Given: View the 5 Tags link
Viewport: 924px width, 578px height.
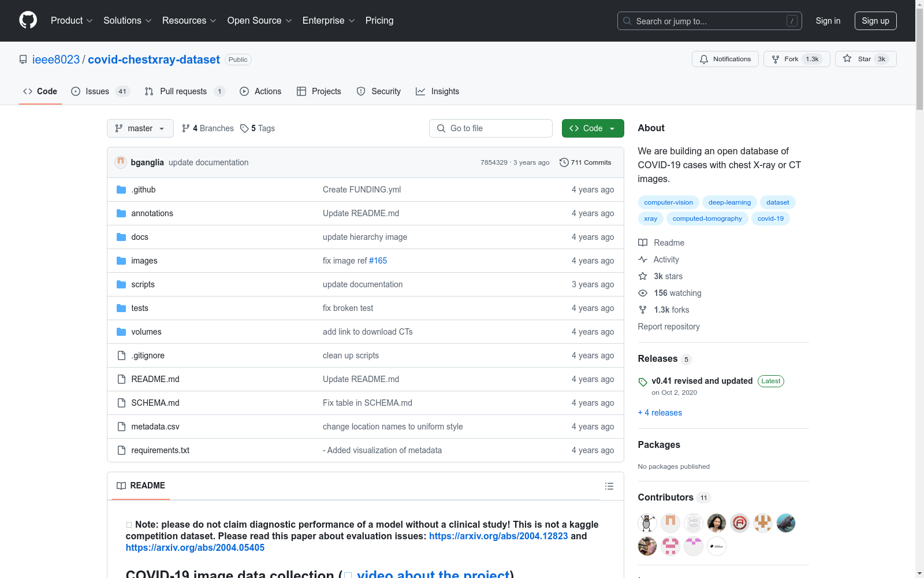Looking at the screenshot, I should tap(258, 128).
